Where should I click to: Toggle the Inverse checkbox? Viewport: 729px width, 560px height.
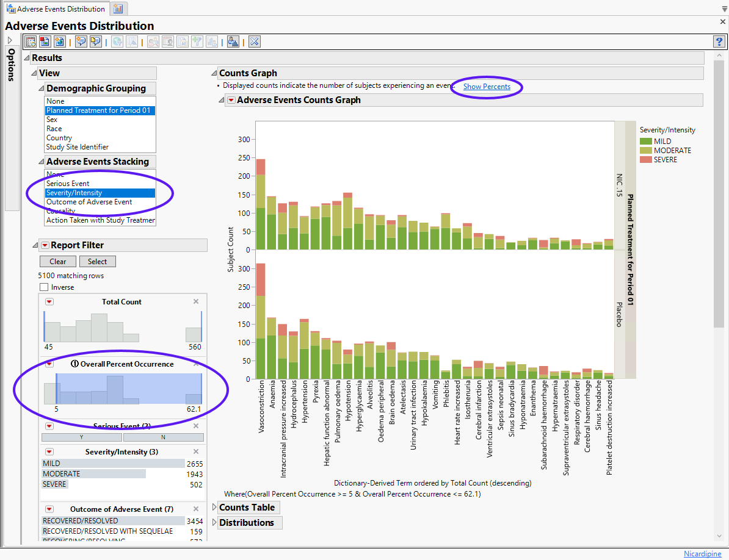[44, 287]
